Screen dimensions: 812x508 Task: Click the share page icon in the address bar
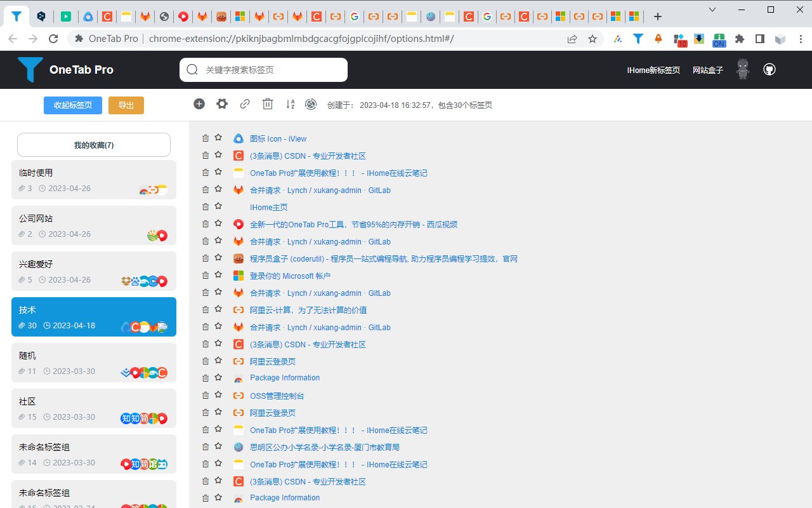572,39
